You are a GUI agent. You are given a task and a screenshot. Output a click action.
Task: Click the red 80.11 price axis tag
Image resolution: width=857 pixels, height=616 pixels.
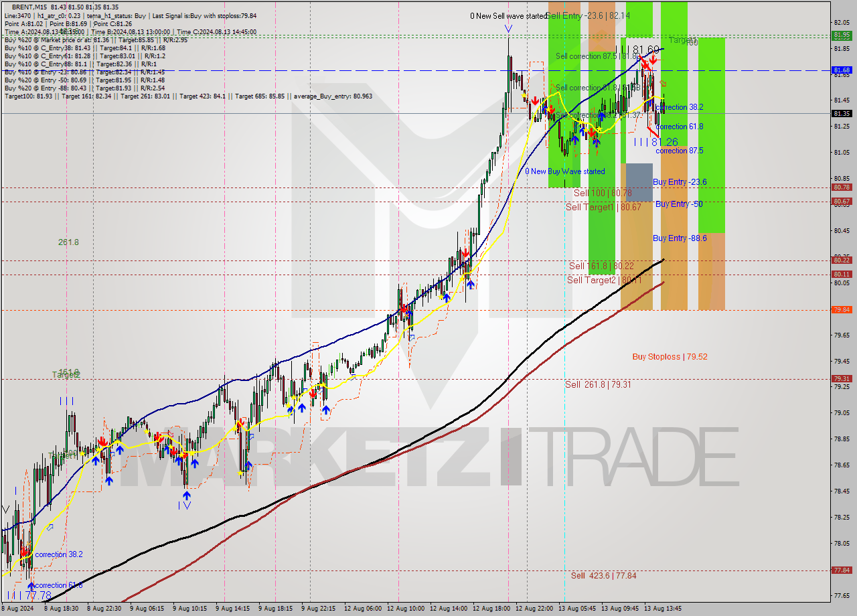pyautogui.click(x=842, y=274)
